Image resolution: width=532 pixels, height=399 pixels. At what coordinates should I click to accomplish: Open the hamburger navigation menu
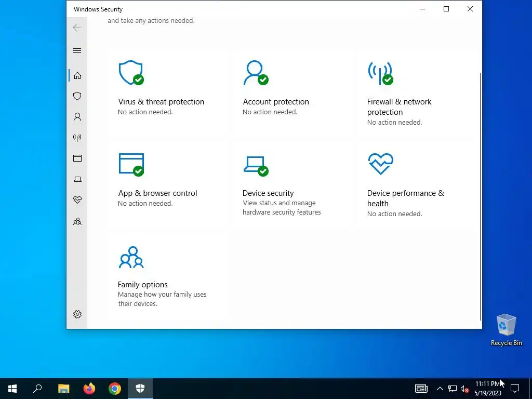coord(77,50)
